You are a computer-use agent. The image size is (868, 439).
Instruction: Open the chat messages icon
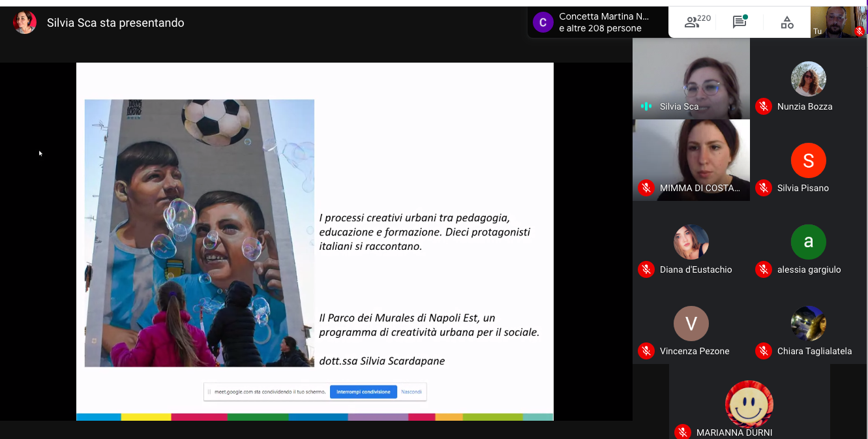(x=740, y=22)
